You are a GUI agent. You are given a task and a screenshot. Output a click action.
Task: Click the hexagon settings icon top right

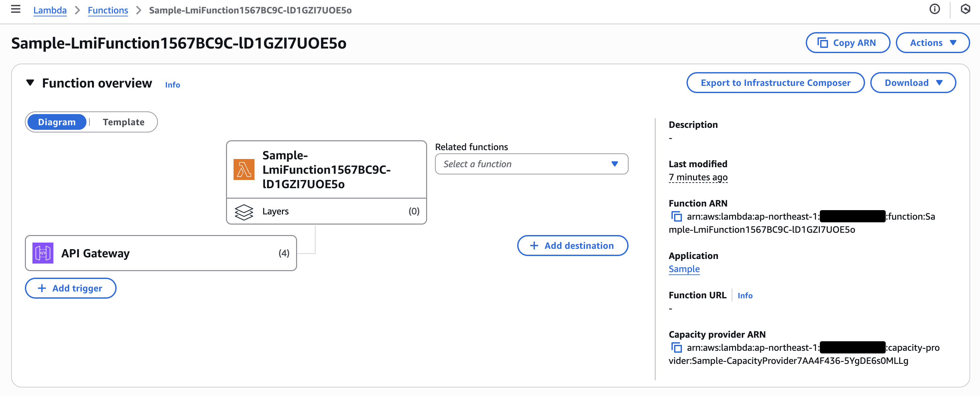pyautogui.click(x=965, y=9)
